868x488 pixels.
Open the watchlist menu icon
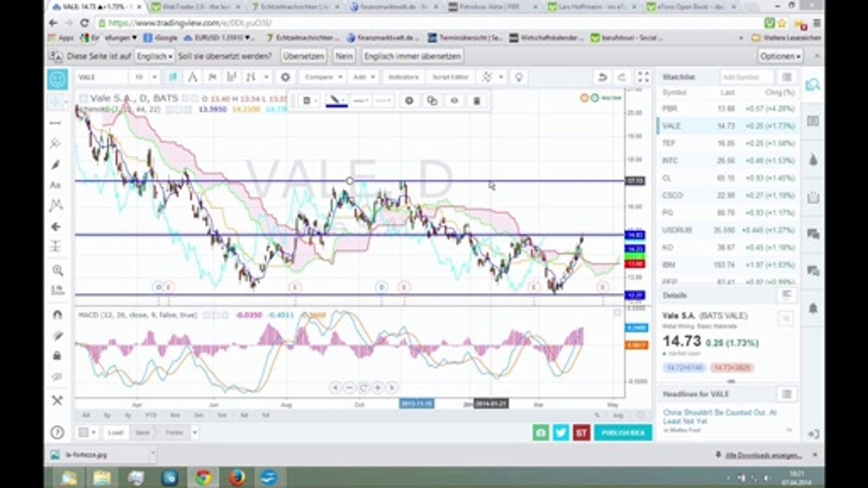(x=787, y=77)
